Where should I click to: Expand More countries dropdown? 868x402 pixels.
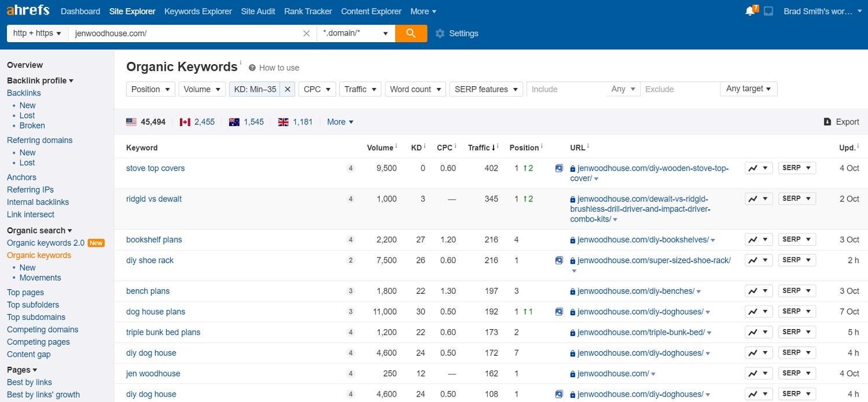coord(340,122)
